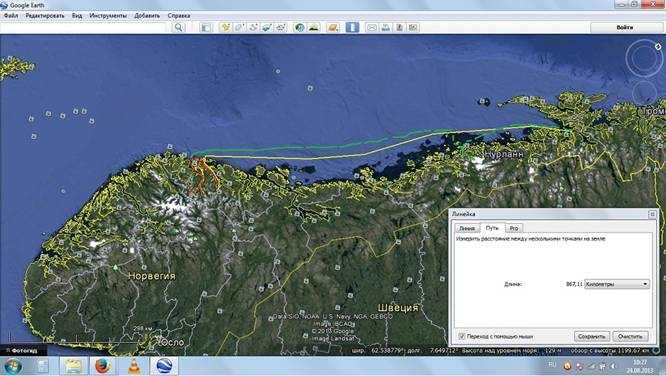Click the print toolbar icon

[386, 28]
